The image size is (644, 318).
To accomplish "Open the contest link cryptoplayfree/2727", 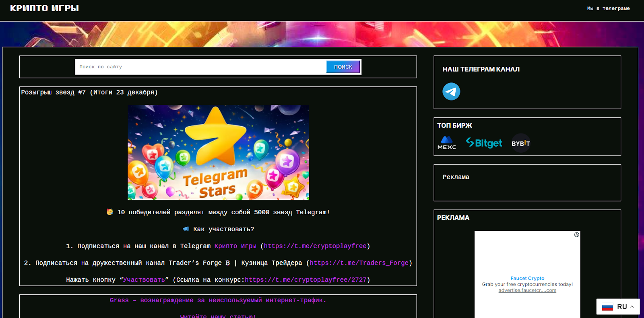I will click(306, 280).
